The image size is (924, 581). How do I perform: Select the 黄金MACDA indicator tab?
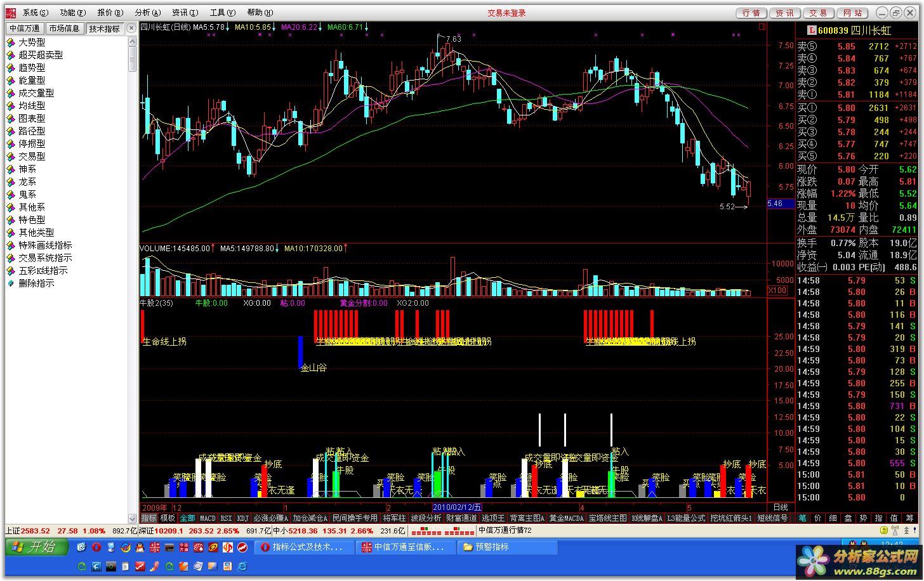coord(567,518)
